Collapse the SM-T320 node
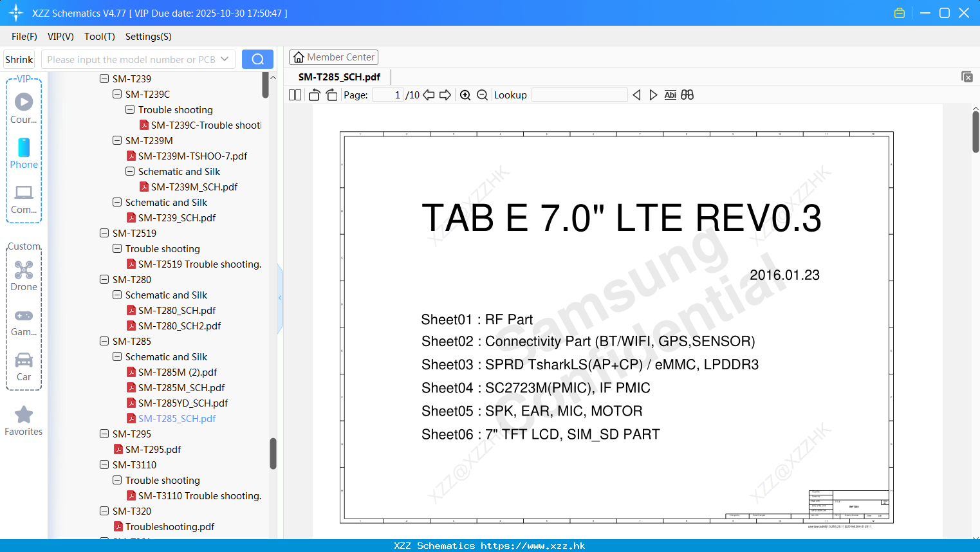This screenshot has width=980, height=552. tap(104, 511)
